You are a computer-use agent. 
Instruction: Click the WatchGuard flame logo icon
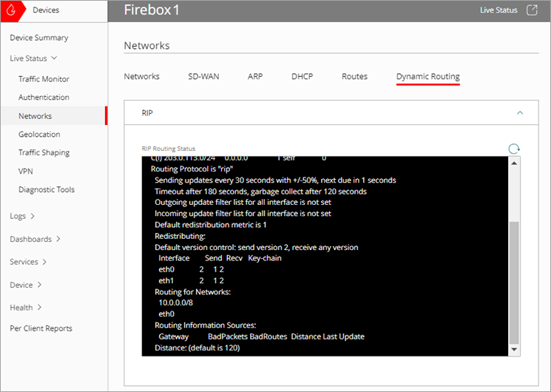click(10, 10)
